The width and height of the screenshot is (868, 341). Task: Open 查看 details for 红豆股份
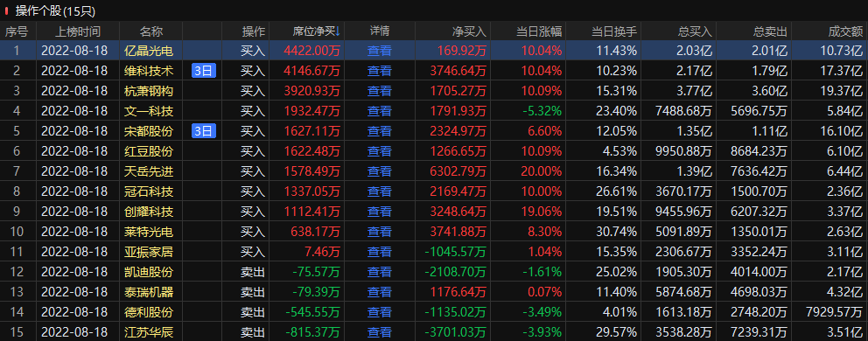coord(379,151)
